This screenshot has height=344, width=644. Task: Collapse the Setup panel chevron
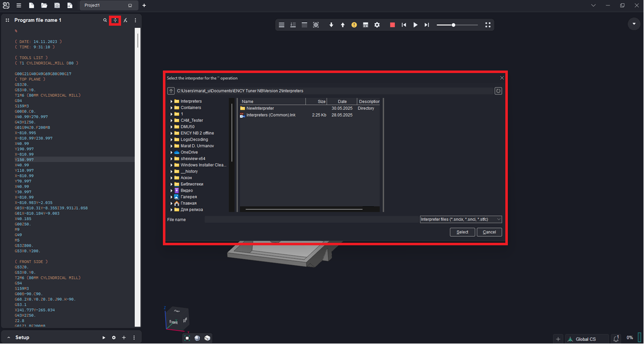tap(9, 337)
